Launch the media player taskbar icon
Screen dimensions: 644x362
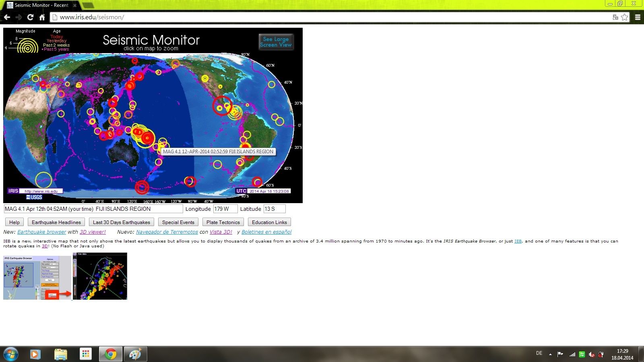tap(35, 354)
